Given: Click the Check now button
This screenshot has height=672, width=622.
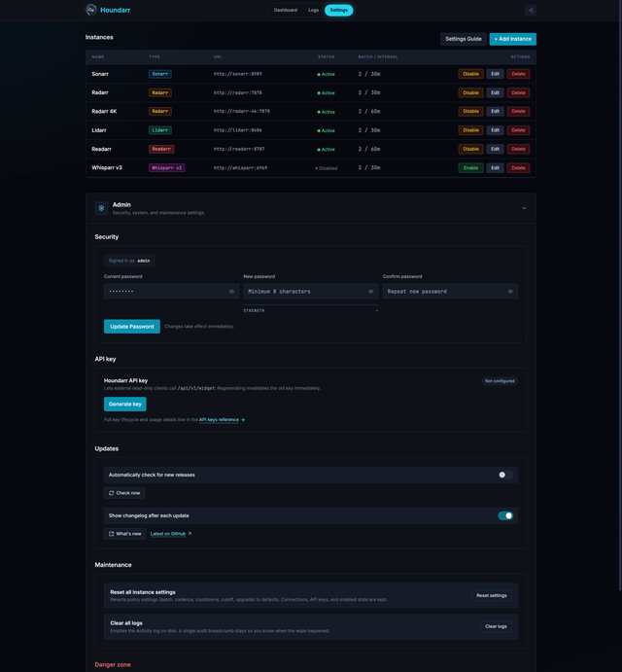Looking at the screenshot, I should (x=124, y=493).
